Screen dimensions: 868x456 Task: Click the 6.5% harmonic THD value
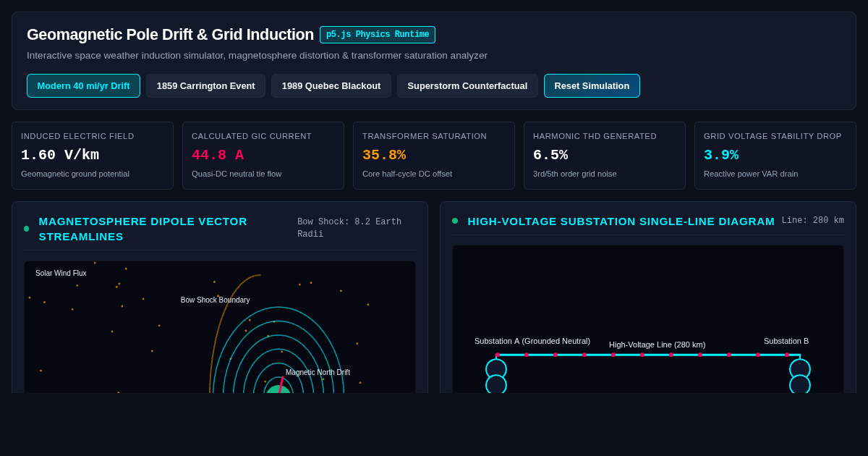[x=550, y=155]
